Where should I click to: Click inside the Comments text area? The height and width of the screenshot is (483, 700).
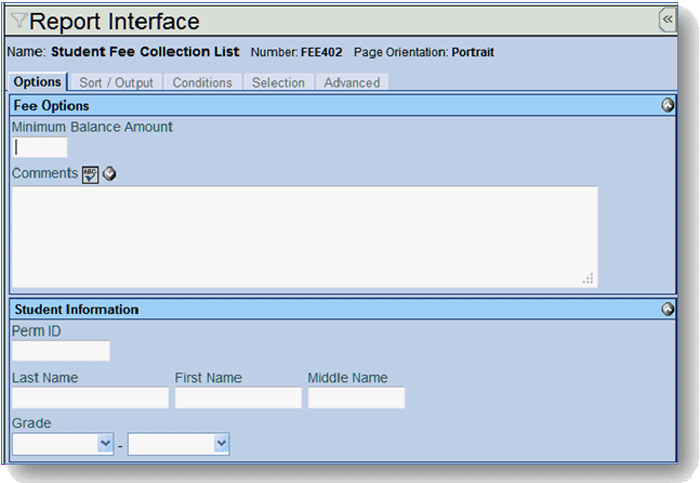(304, 237)
